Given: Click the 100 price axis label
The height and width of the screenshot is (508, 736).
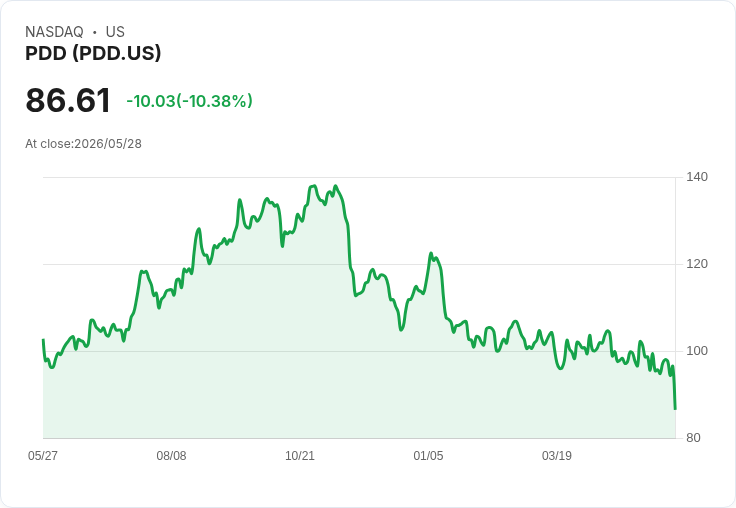Looking at the screenshot, I should [697, 351].
